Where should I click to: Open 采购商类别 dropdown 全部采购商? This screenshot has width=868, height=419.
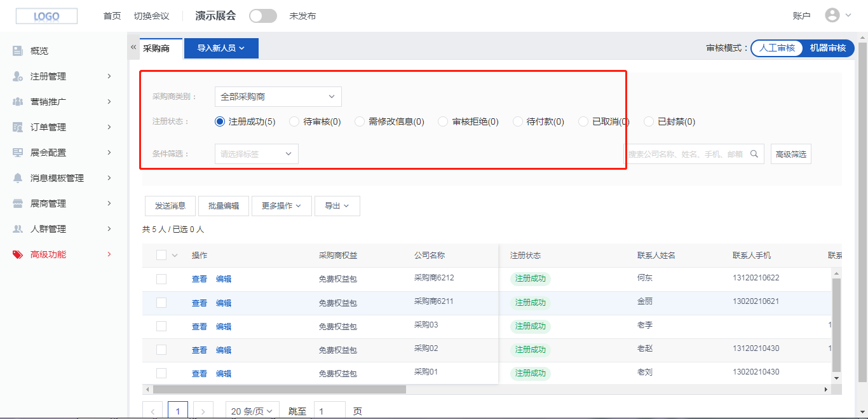point(278,97)
